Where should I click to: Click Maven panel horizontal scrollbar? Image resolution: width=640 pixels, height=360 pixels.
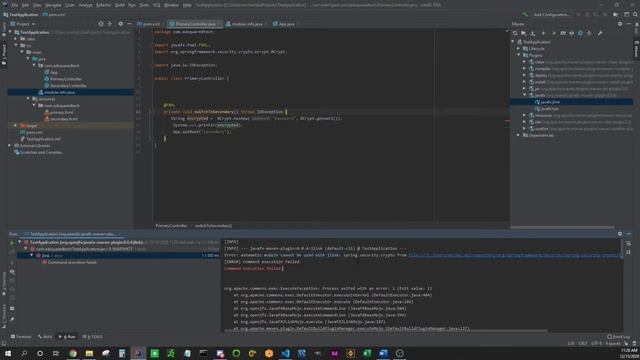562,227
